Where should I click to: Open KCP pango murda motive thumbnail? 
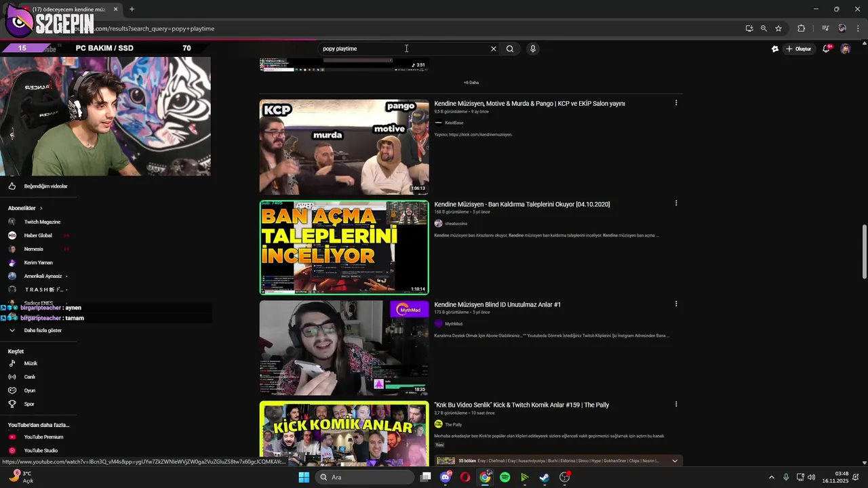coord(344,147)
